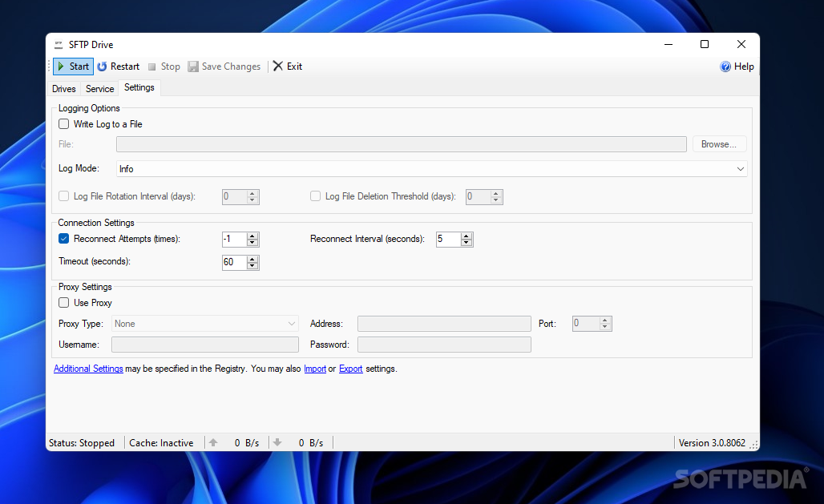824x504 pixels.
Task: Click the Stop toolbar button
Action: (164, 67)
